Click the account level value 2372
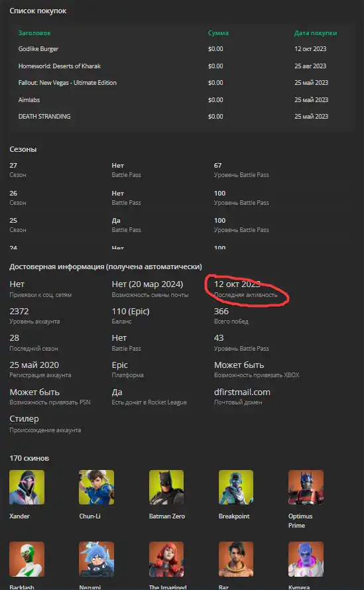This screenshot has height=590, width=364. pyautogui.click(x=19, y=311)
